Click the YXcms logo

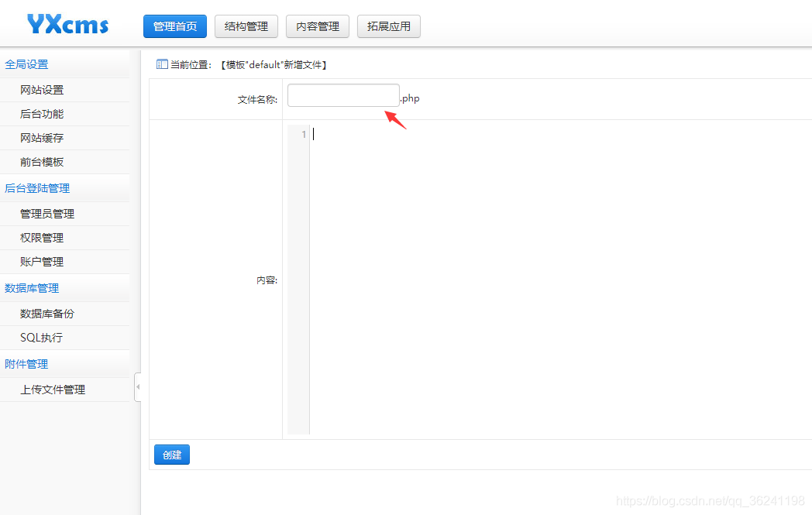tap(68, 24)
